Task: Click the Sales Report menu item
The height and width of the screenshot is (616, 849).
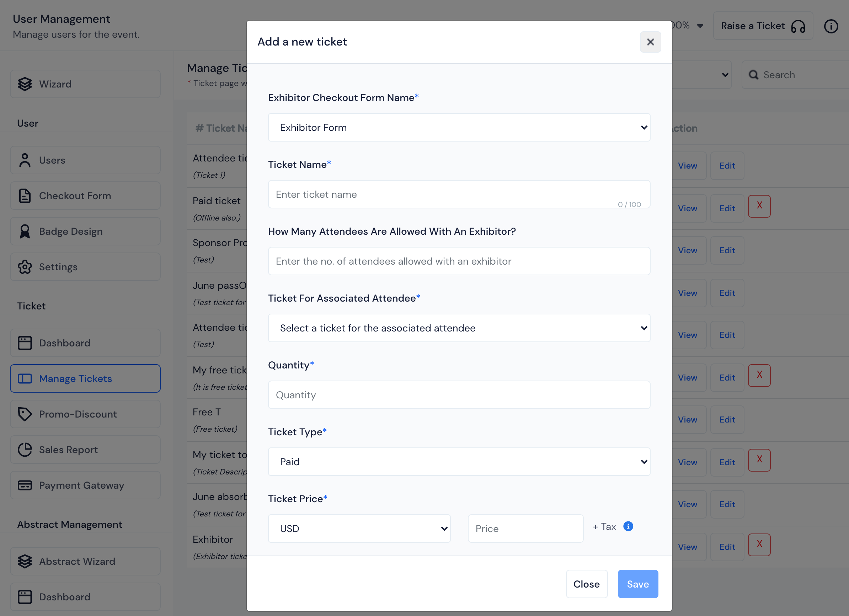Action: 69,449
